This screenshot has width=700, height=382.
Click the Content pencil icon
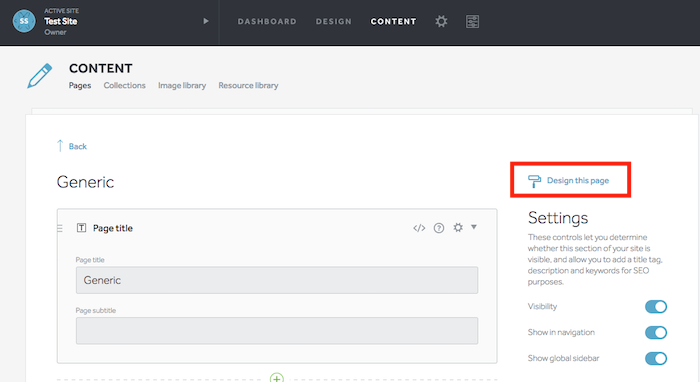pyautogui.click(x=39, y=76)
